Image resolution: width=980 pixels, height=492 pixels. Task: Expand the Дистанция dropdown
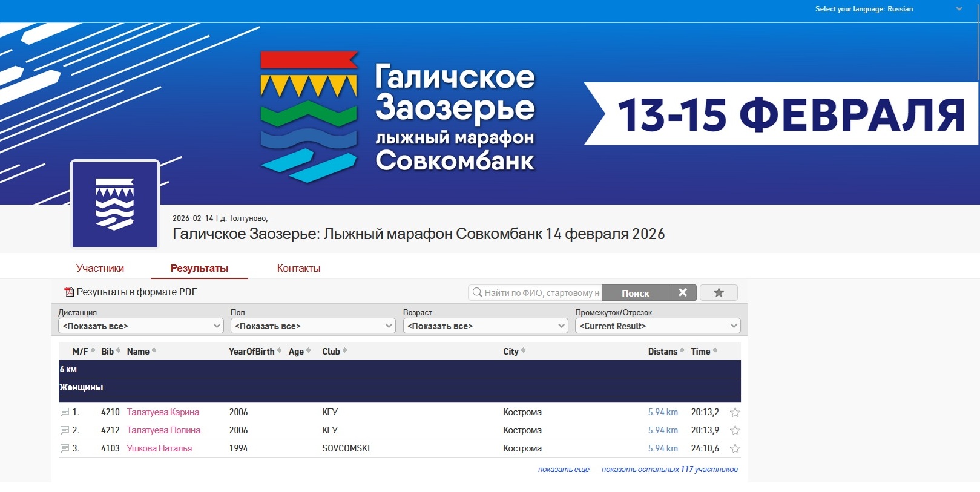pos(141,326)
